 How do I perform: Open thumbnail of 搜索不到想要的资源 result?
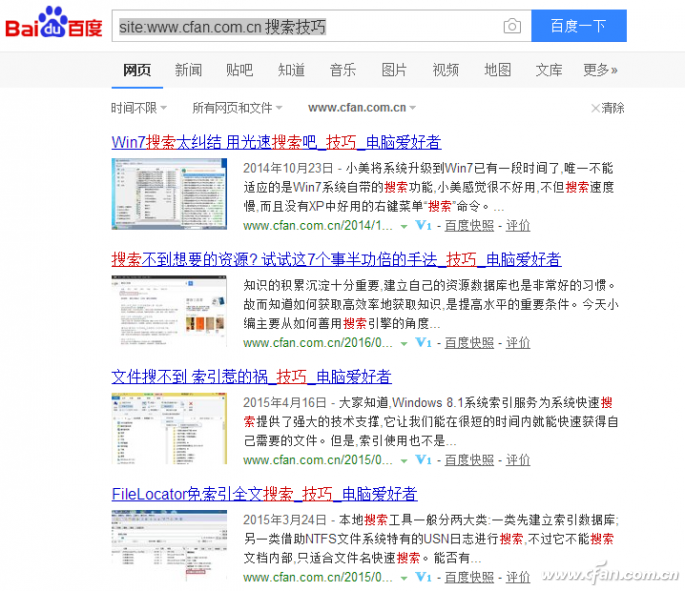[x=169, y=311]
